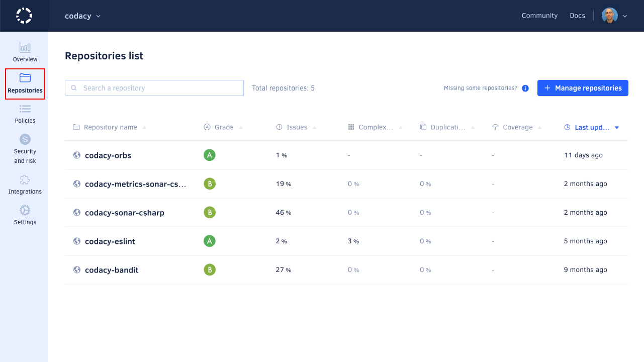Screen dimensions: 644x362
Task: Sort by Repository name arrow
Action: pos(144,128)
